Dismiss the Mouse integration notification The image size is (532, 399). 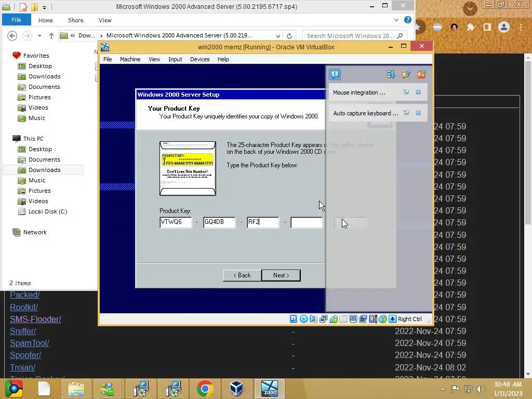(x=418, y=92)
